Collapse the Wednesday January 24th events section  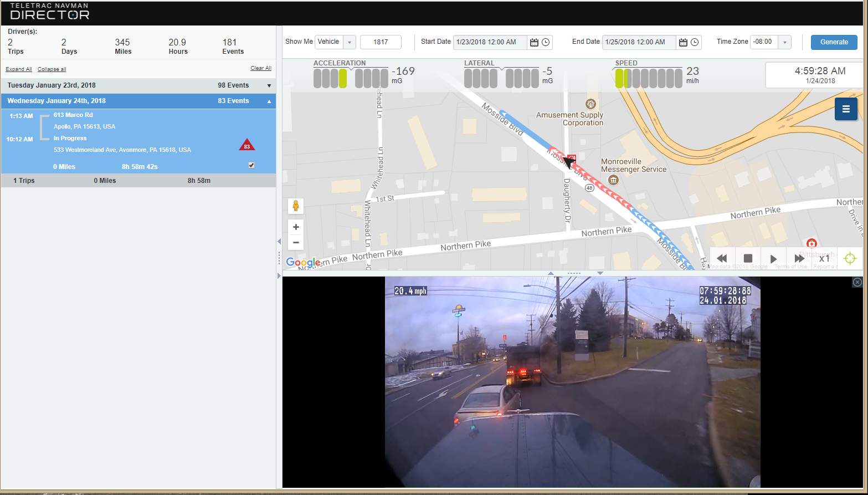click(269, 101)
